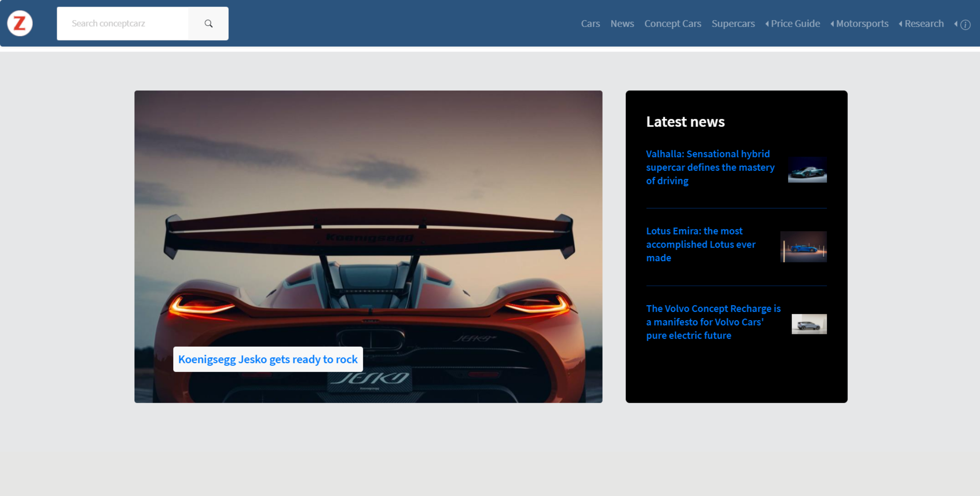Click the magnifying glass search button
The height and width of the screenshot is (496, 980).
click(208, 24)
